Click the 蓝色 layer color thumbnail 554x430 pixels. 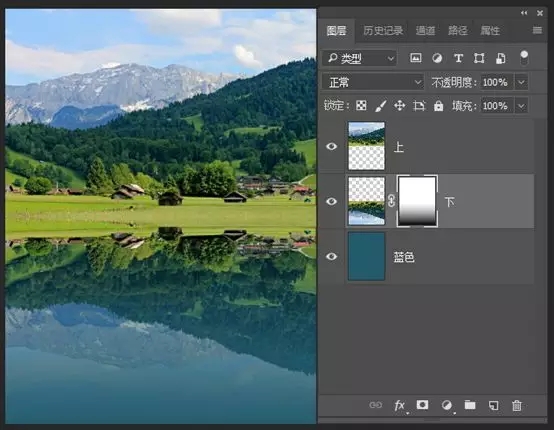pyautogui.click(x=366, y=256)
